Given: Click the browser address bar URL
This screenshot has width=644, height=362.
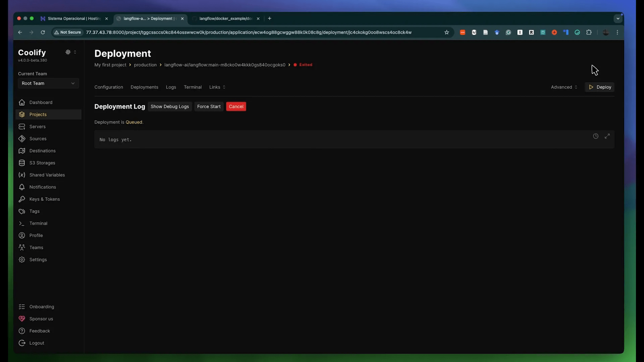Looking at the screenshot, I should tap(249, 32).
